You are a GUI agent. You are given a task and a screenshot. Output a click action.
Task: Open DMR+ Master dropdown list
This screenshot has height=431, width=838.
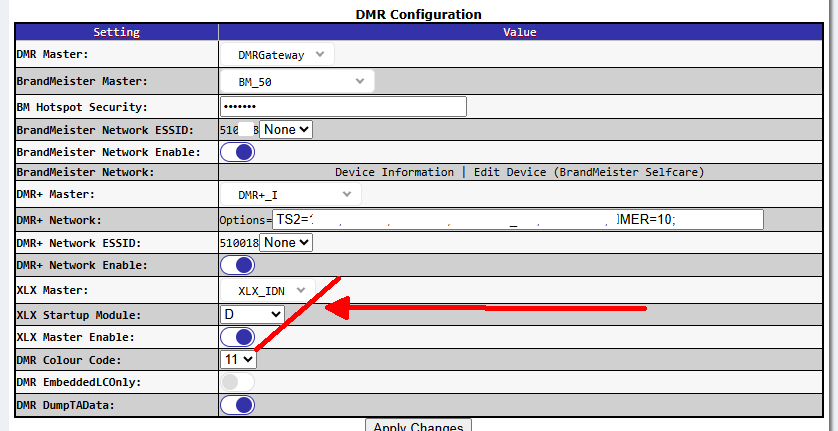tap(290, 194)
